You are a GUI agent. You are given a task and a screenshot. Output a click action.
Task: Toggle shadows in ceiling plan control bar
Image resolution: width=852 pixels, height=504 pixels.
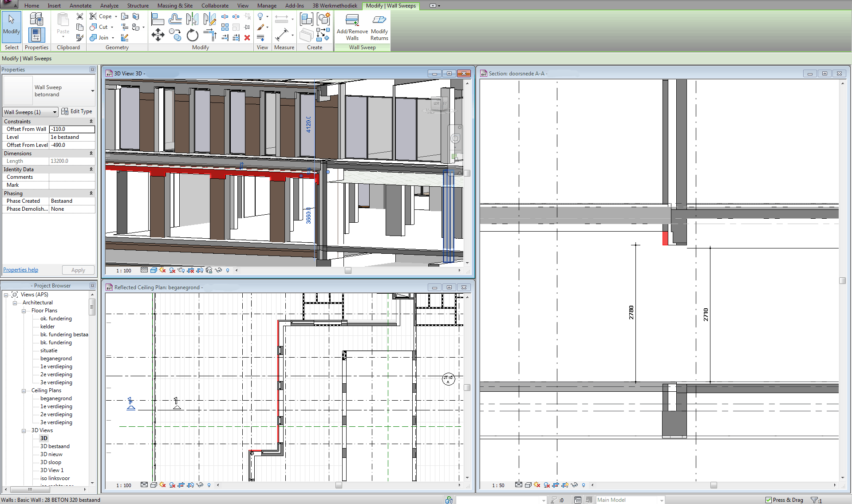172,485
